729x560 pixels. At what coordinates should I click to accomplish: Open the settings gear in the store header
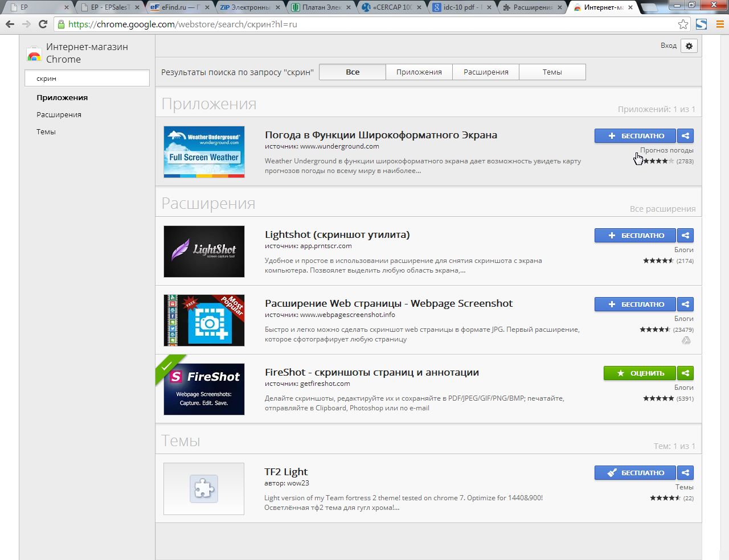coord(689,46)
